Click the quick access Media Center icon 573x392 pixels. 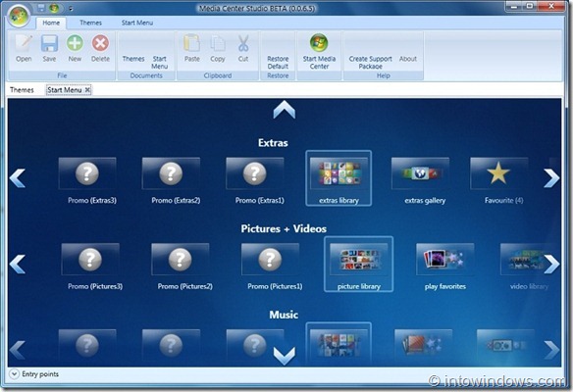coord(54,8)
